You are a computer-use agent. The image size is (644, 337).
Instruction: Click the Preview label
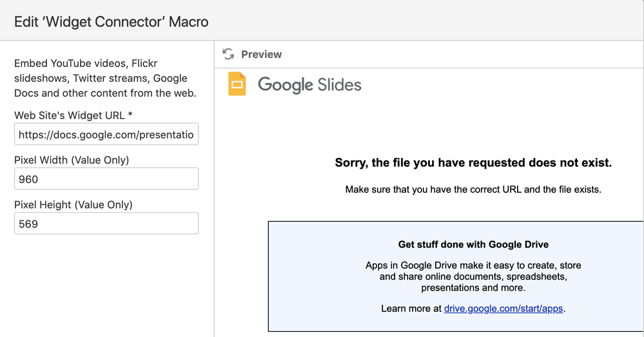[261, 54]
